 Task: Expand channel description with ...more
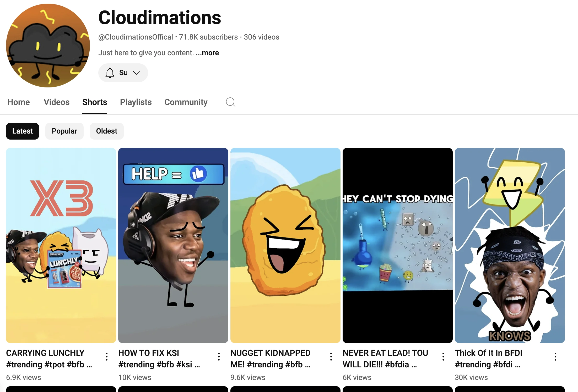click(x=207, y=53)
